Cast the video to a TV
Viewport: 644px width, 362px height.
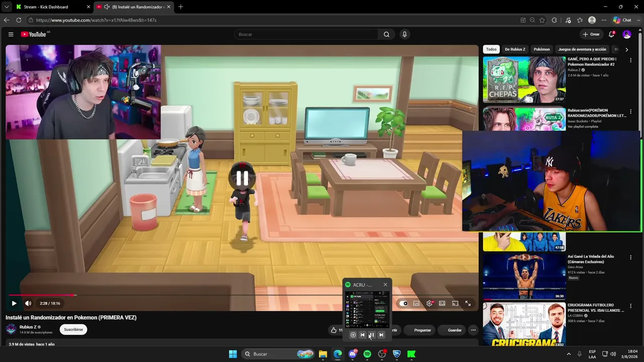455,303
